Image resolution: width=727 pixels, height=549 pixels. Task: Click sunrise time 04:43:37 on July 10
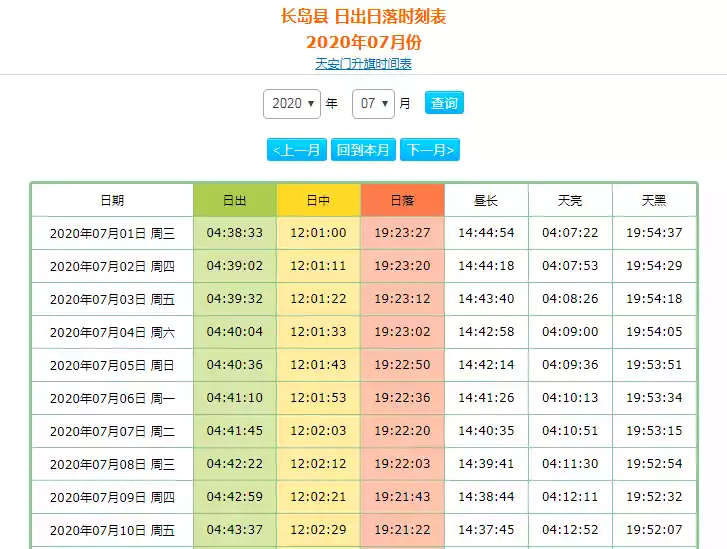coord(235,530)
